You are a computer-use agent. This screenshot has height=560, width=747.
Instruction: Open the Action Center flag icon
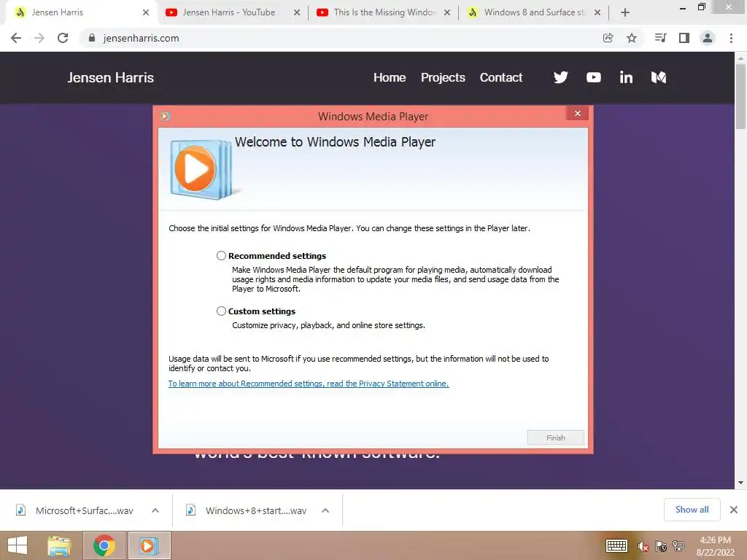(x=661, y=546)
